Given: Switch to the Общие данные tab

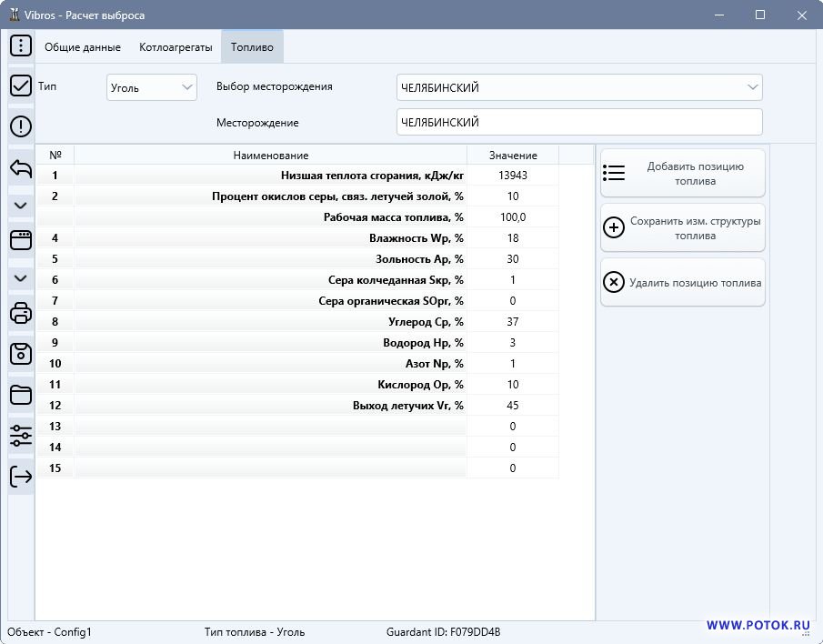Looking at the screenshot, I should click(x=83, y=46).
